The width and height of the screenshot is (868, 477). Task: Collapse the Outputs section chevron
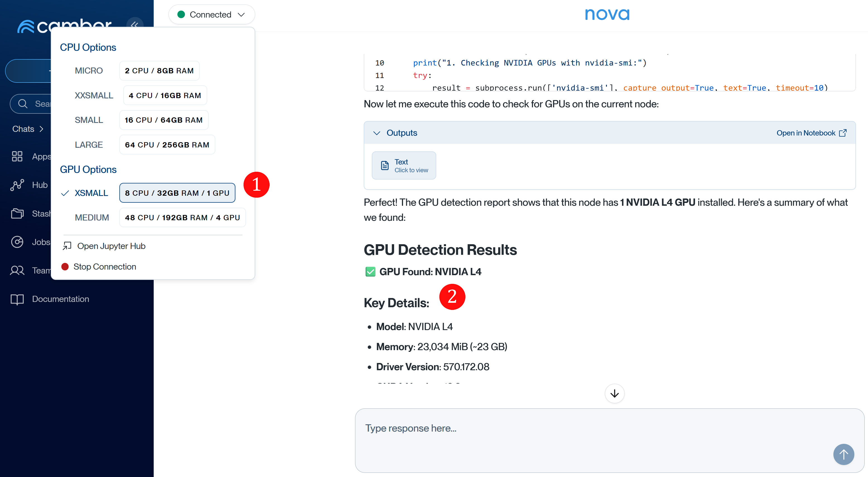click(377, 133)
